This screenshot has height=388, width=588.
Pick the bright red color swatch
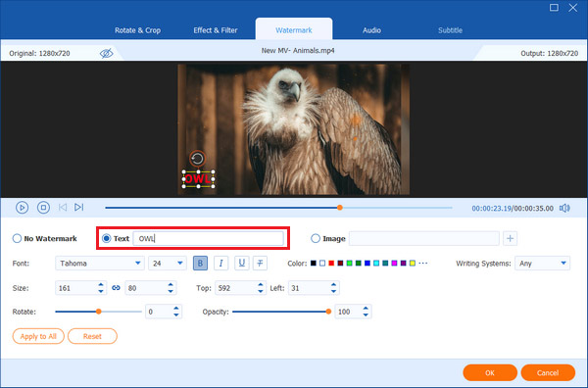[x=331, y=264]
